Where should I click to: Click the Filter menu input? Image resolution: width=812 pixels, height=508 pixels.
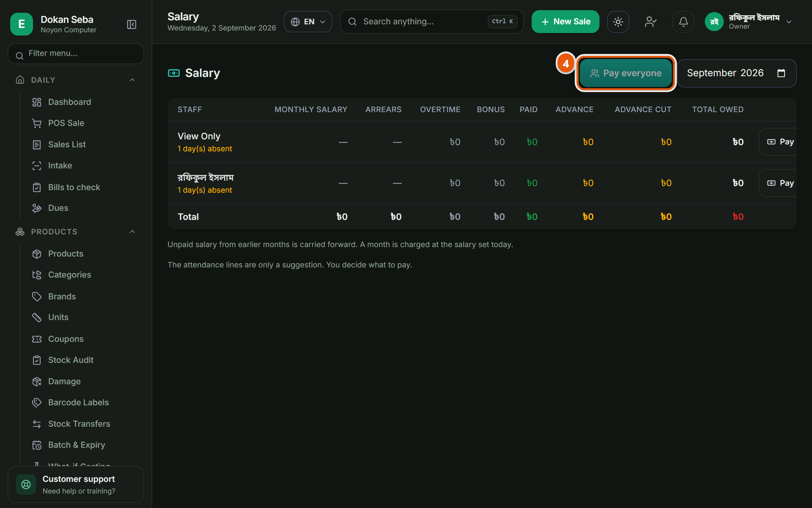click(x=76, y=54)
